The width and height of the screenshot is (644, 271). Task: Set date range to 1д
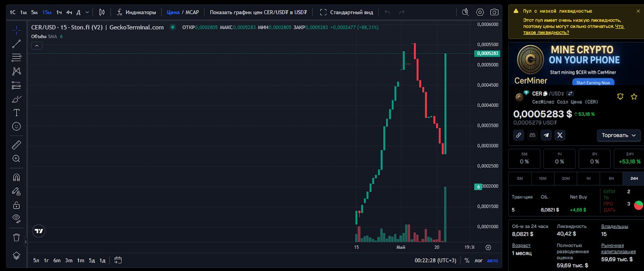(x=103, y=261)
